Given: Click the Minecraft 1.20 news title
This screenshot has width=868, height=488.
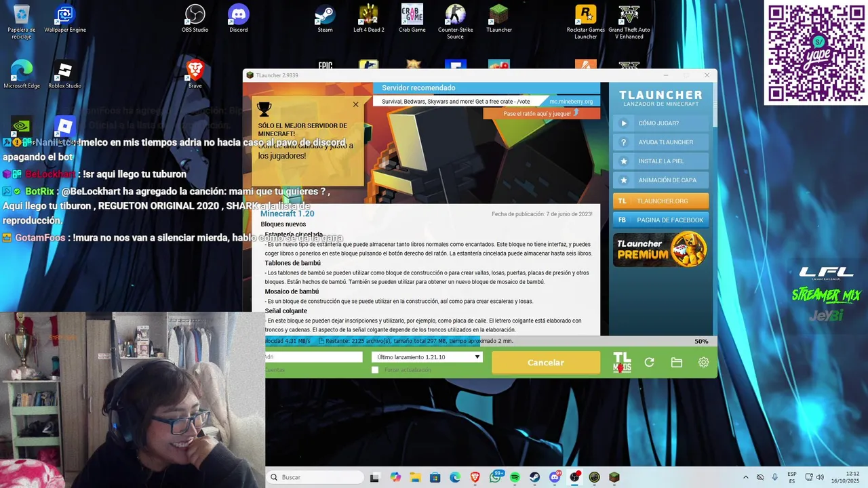Looking at the screenshot, I should click(288, 213).
